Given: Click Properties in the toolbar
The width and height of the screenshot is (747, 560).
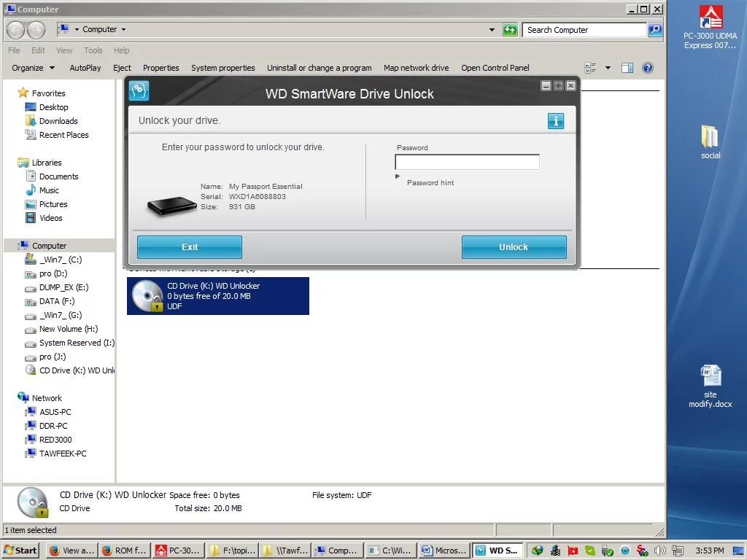Looking at the screenshot, I should pyautogui.click(x=161, y=68).
